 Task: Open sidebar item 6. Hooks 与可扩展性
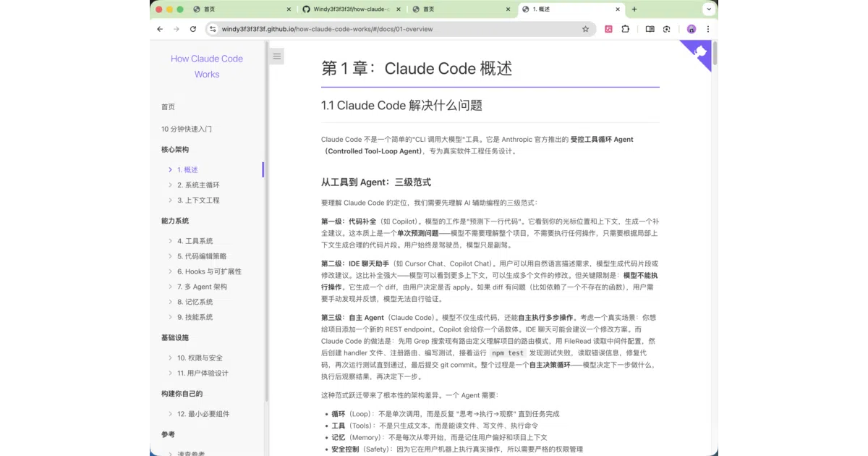pos(210,271)
